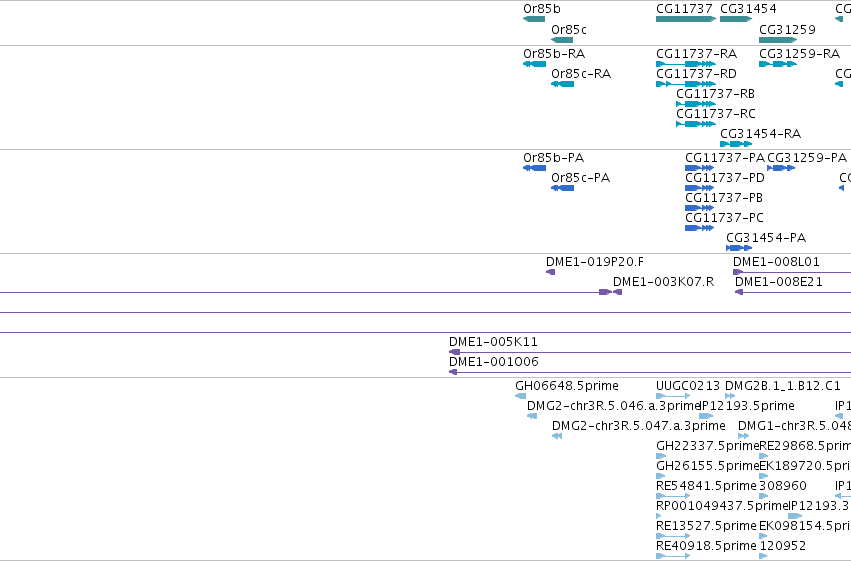Image resolution: width=851 pixels, height=561 pixels.
Task: Select the Or85b-PA protein label
Action: (x=554, y=158)
